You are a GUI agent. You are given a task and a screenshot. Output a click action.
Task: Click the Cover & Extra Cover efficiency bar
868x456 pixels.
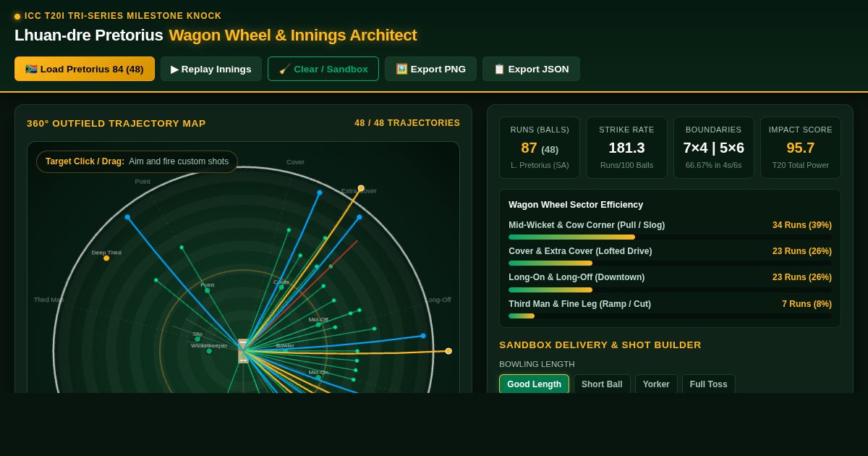670,263
